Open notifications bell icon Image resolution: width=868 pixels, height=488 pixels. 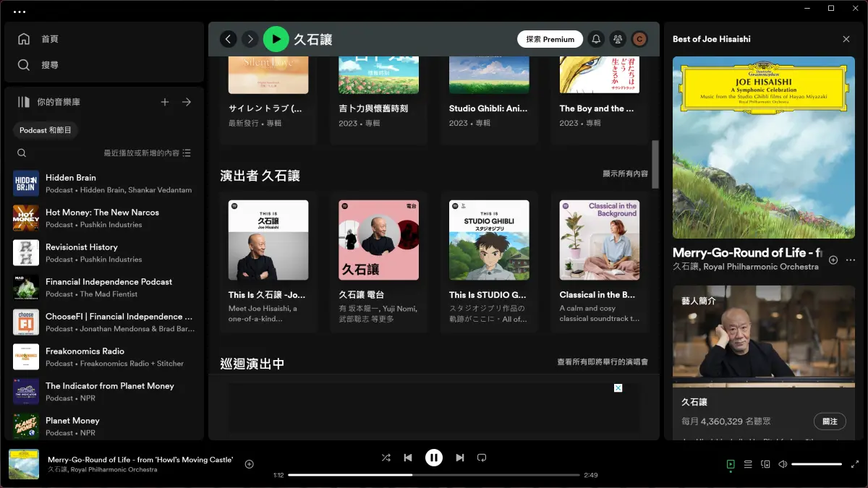[596, 39]
